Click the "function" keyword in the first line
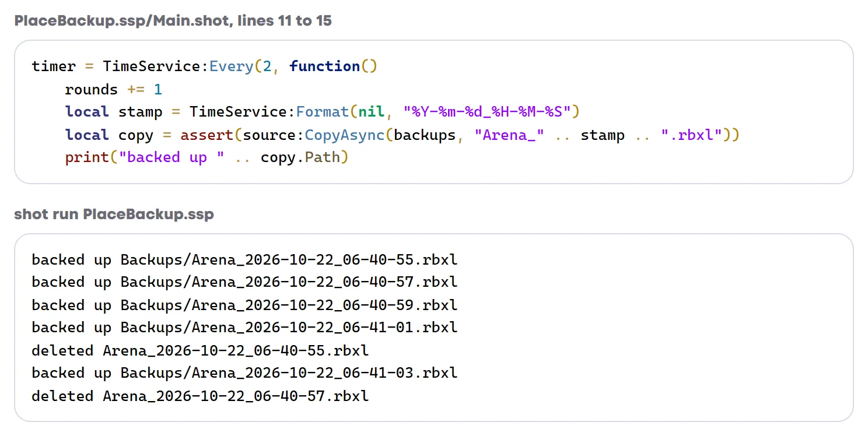Image resolution: width=868 pixels, height=436 pixels. (325, 66)
